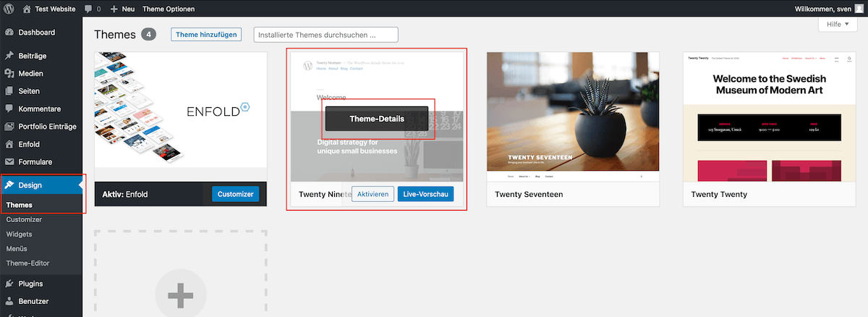The width and height of the screenshot is (868, 317).
Task: Open the Customizer submenu entry
Action: (24, 219)
